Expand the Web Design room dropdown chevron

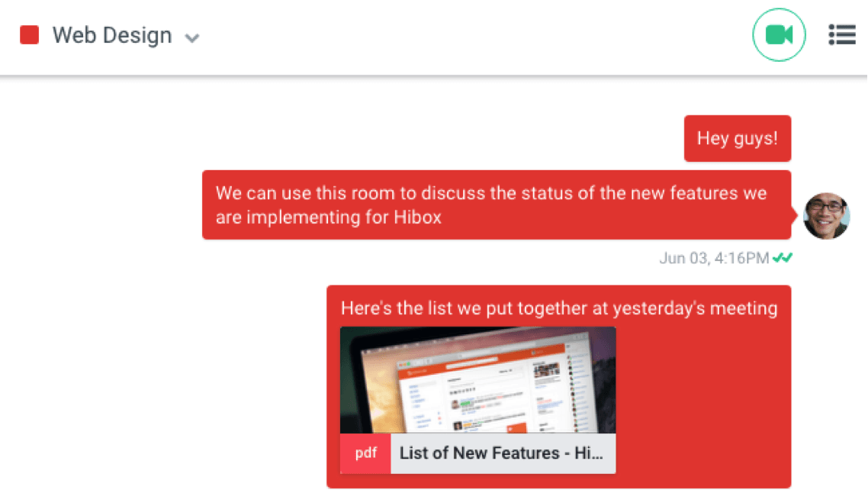click(x=192, y=38)
